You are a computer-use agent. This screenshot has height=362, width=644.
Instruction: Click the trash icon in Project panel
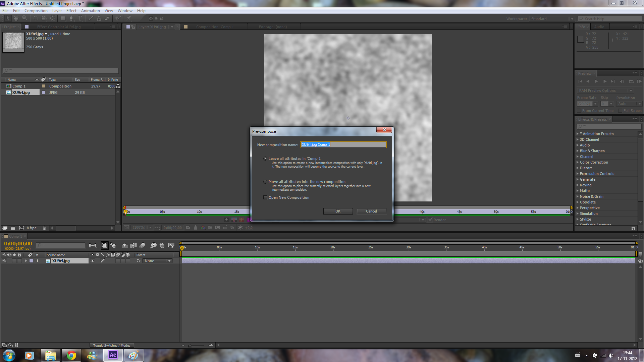(44, 228)
